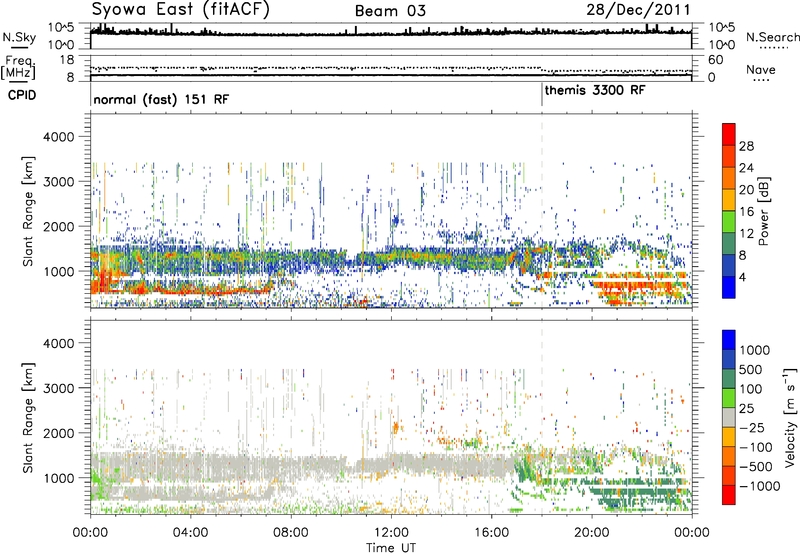This screenshot has width=800, height=554.
Task: Click the "-100" label on the Velocity colorbar
Action: click(x=756, y=447)
